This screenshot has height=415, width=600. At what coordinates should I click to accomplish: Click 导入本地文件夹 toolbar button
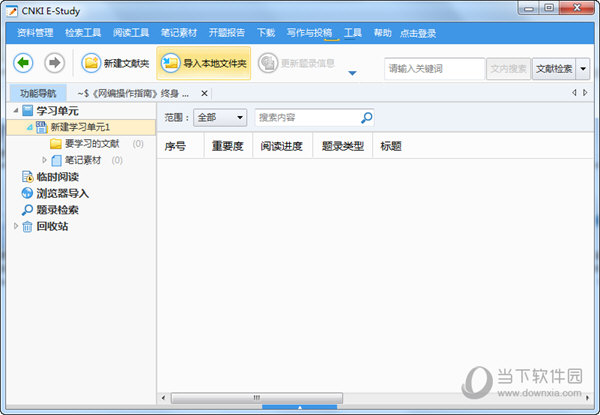click(x=204, y=63)
